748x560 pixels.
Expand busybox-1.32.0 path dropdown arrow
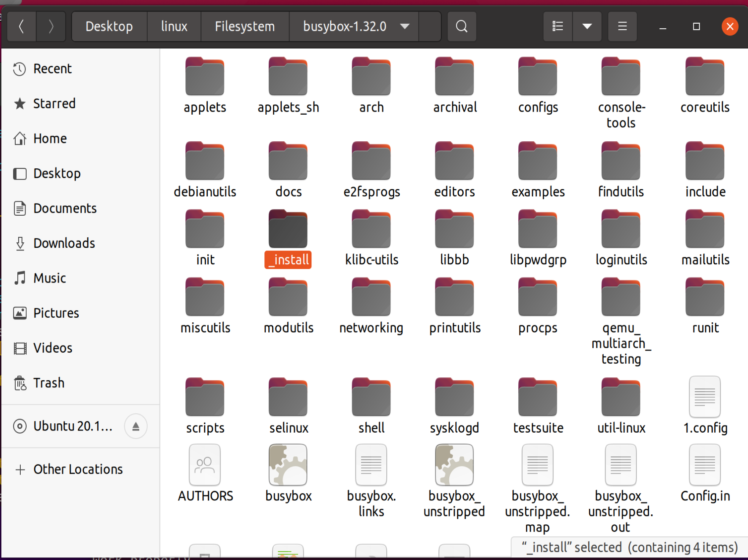[405, 27]
